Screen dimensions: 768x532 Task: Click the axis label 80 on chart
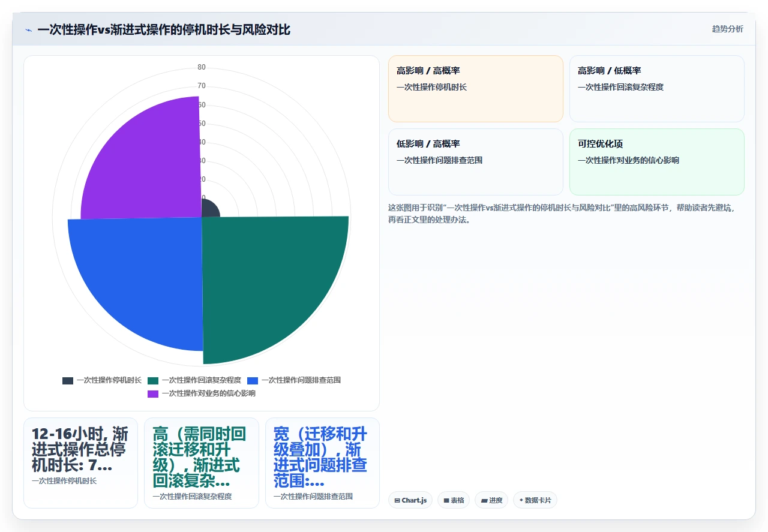point(202,67)
